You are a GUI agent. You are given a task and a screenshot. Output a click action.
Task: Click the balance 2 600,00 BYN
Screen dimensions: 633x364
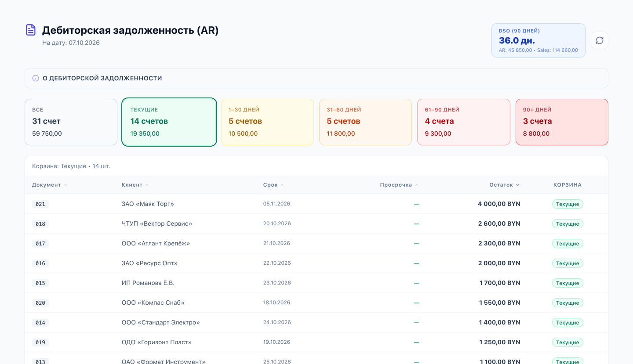coord(499,223)
